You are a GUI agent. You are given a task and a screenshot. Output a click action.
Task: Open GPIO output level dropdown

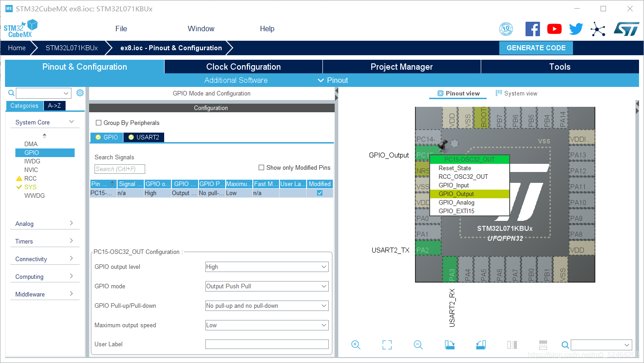point(267,267)
